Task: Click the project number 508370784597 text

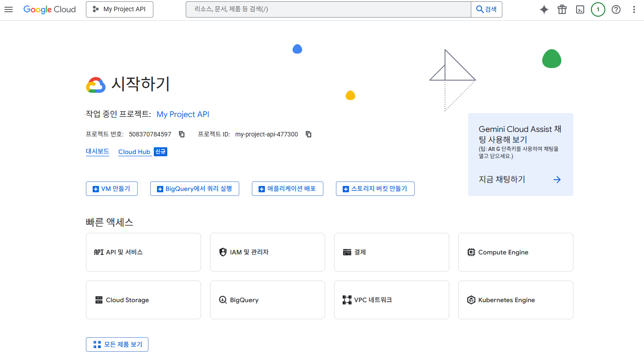Action: click(150, 134)
